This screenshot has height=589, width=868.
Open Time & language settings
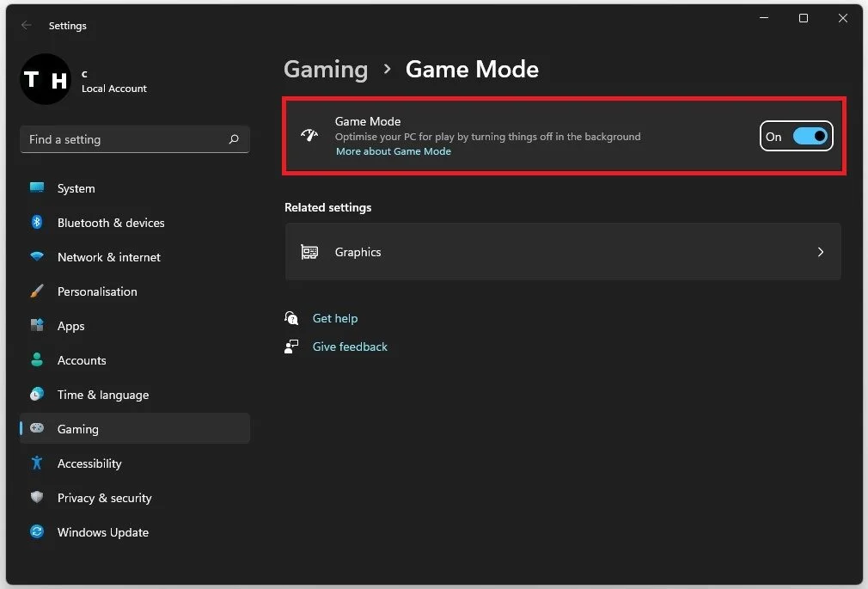tap(135, 395)
